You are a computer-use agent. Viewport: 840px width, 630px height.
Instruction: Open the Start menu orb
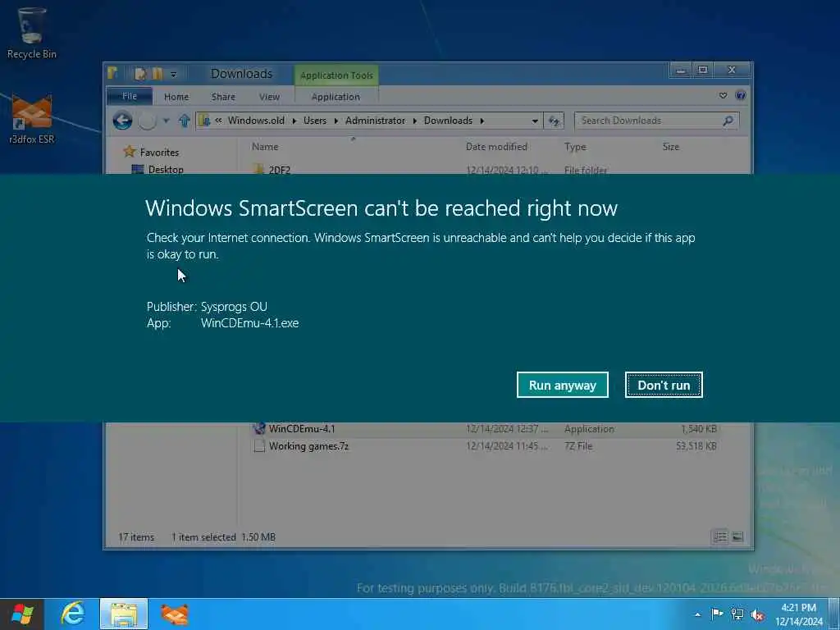click(22, 614)
